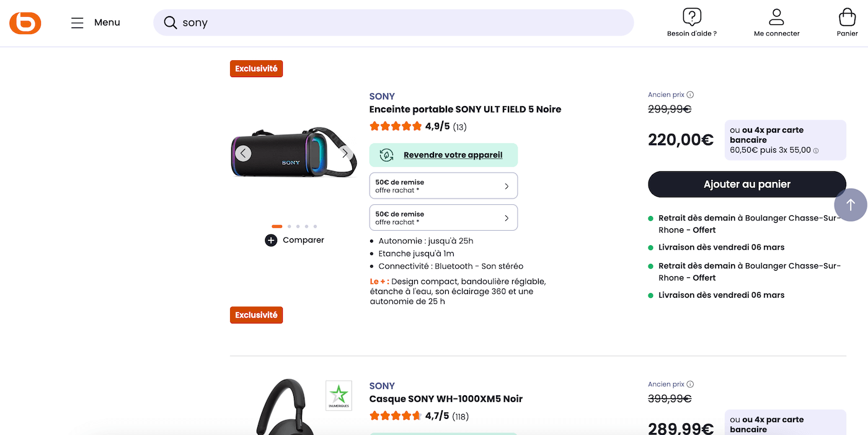Add ULT FIELD 5 to comparison with the plus button
This screenshot has width=868, height=435.
tap(271, 240)
